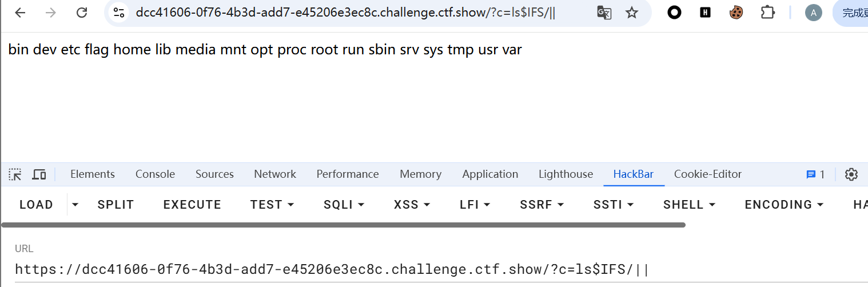Expand the SQLI dropdown menu
This screenshot has height=287, width=868.
344,205
